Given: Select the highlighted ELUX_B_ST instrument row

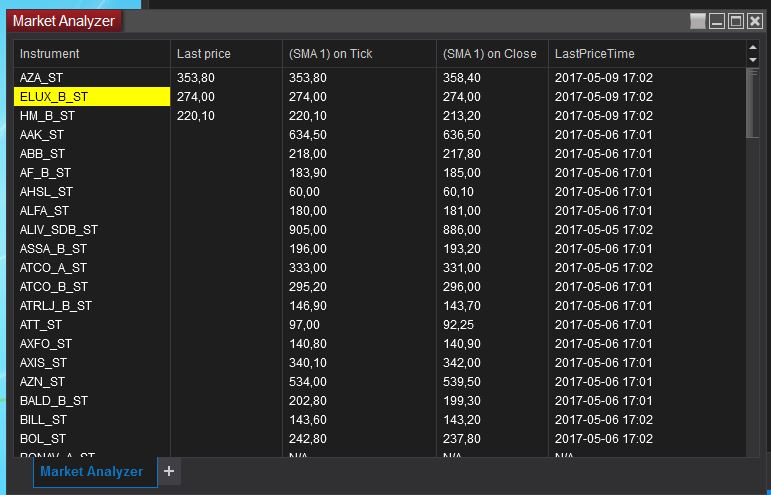Looking at the screenshot, I should click(x=54, y=97).
